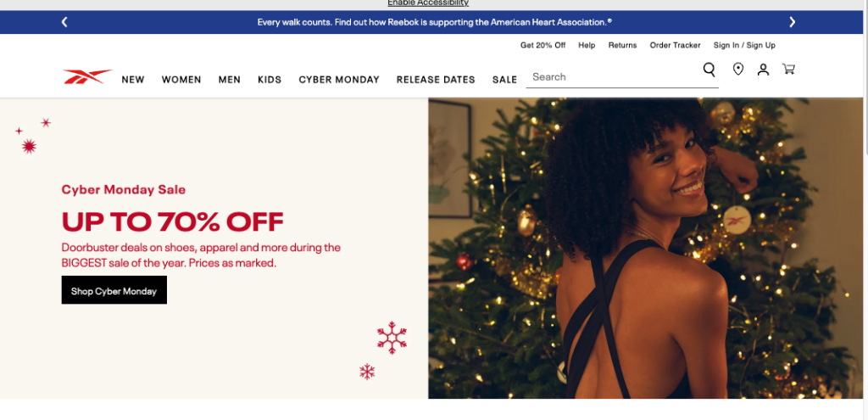Image resolution: width=868 pixels, height=420 pixels.
Task: Click the Enable Accessibility link
Action: coord(428,3)
